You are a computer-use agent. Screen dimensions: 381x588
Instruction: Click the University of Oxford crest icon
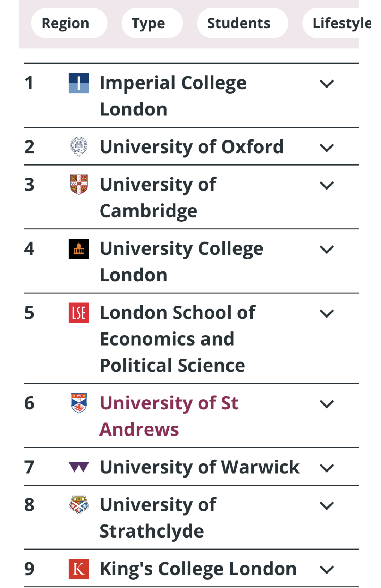click(79, 147)
